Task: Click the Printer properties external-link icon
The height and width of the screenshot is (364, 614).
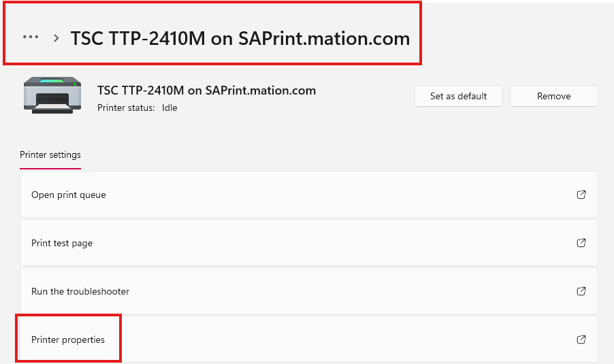Action: pos(581,340)
